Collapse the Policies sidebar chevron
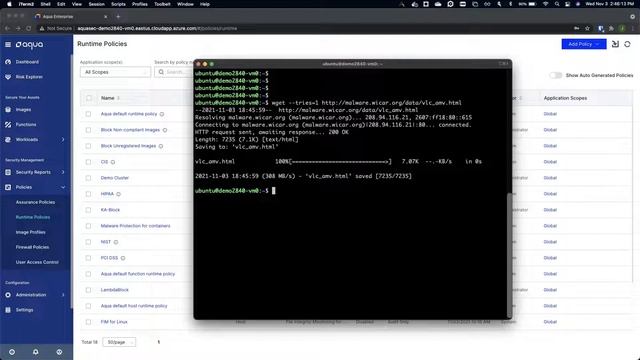 tap(63, 187)
